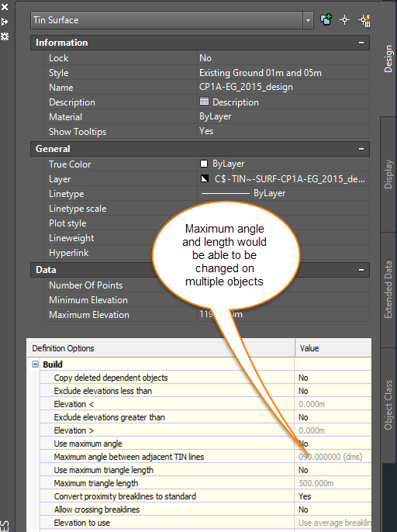This screenshot has height=532, width=397.
Task: Toggle the palette auto-hide icon
Action: 5,22
